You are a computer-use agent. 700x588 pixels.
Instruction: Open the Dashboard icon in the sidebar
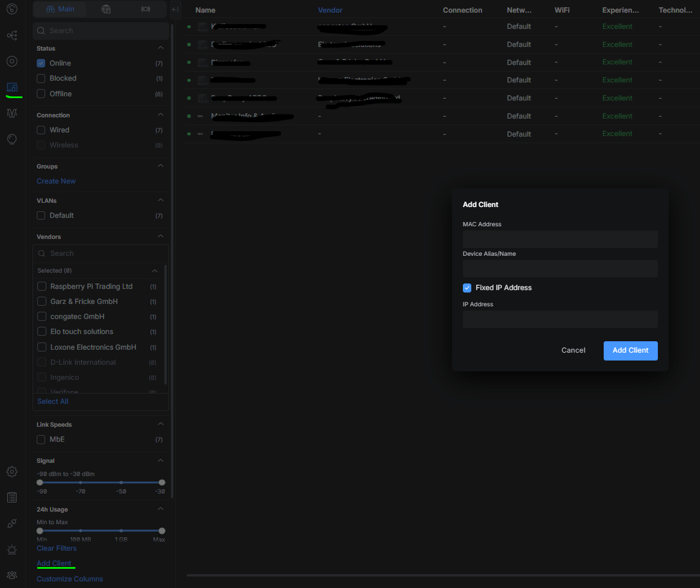[x=11, y=10]
